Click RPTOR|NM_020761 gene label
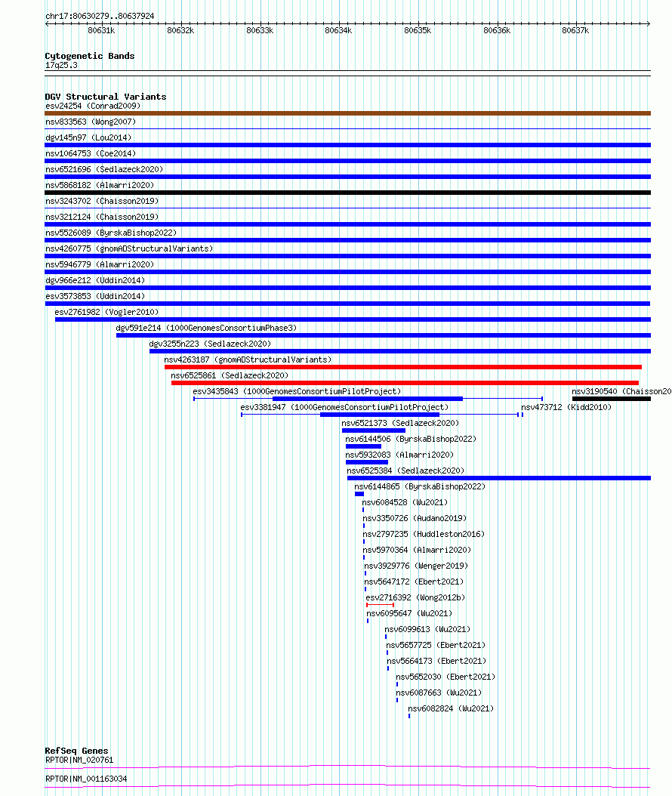This screenshot has height=796, width=672. [x=79, y=760]
